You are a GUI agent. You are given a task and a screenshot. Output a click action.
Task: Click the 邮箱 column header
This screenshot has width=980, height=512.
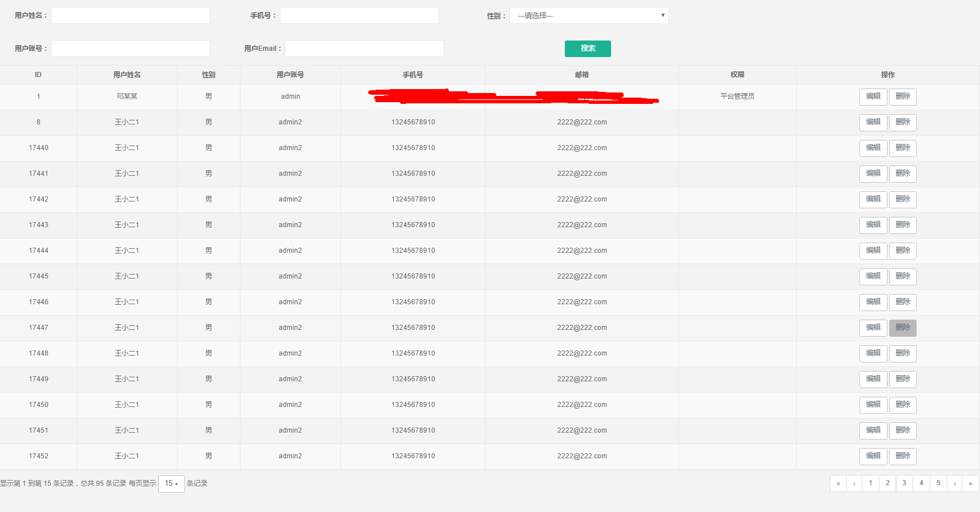[582, 75]
